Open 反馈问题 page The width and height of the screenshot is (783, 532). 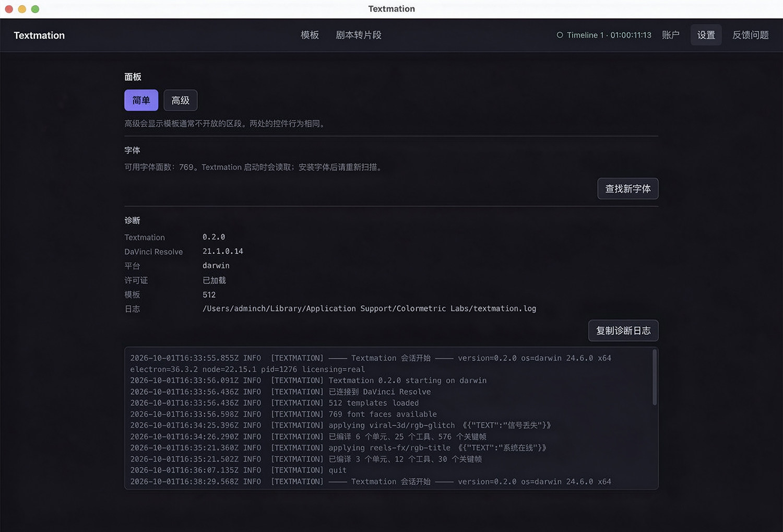pyautogui.click(x=751, y=35)
